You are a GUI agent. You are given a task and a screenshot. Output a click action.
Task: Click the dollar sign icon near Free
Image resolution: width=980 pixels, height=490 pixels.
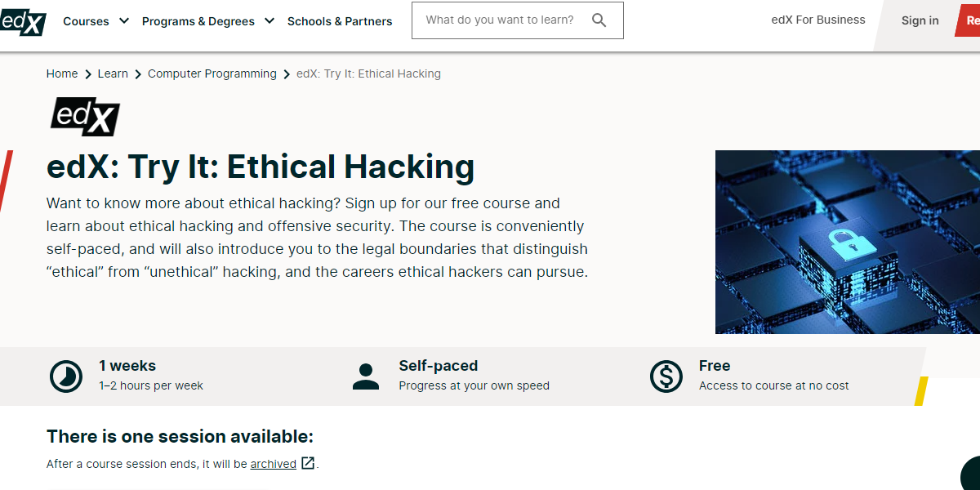(666, 376)
